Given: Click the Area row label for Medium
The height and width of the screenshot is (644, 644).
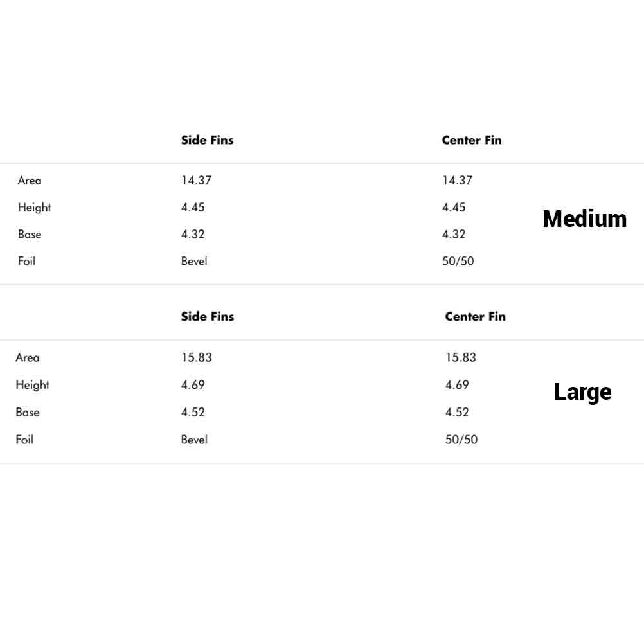Looking at the screenshot, I should [x=30, y=181].
